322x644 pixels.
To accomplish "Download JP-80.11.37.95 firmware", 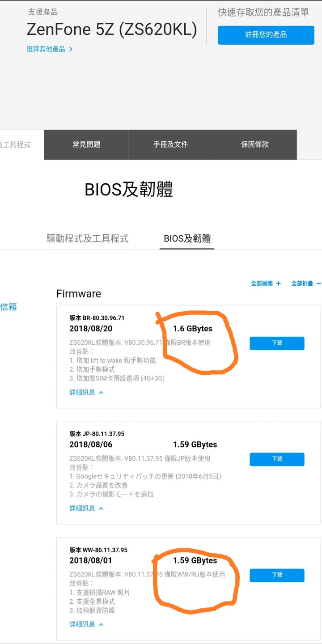I will [x=277, y=459].
